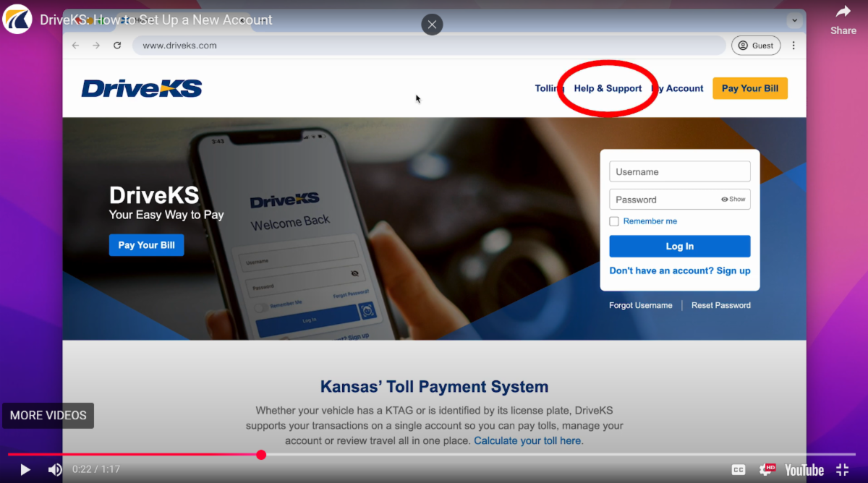Check the Remember me checkbox
The width and height of the screenshot is (868, 483).
616,221
